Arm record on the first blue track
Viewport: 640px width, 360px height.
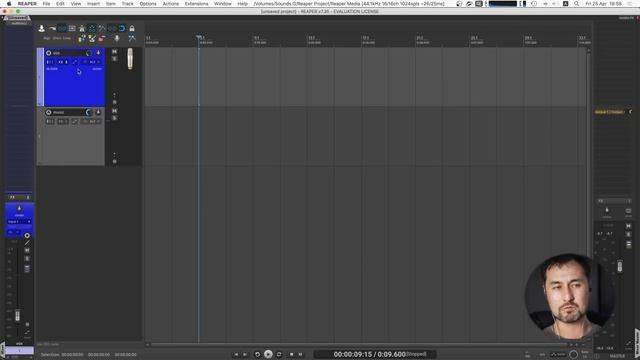tap(49, 53)
